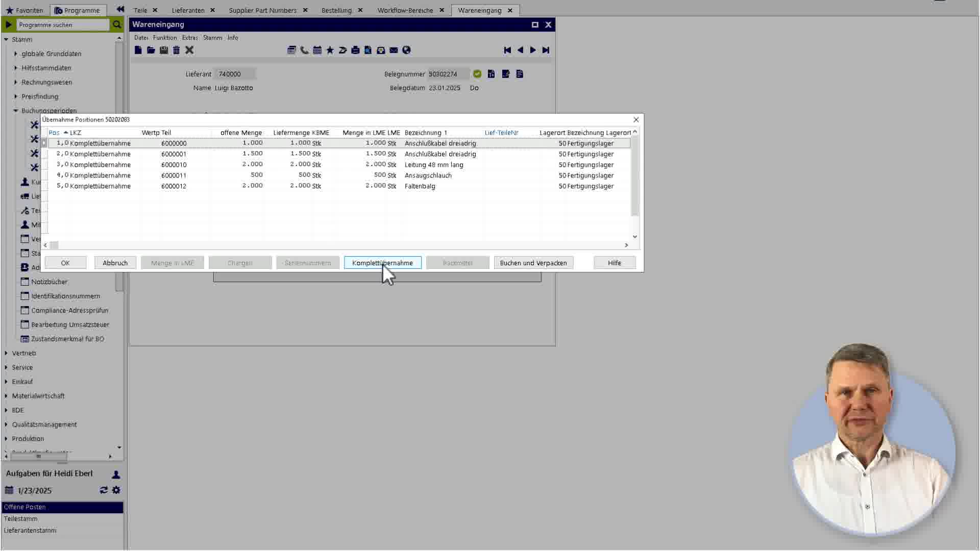Open the Datei menu

pos(141,38)
